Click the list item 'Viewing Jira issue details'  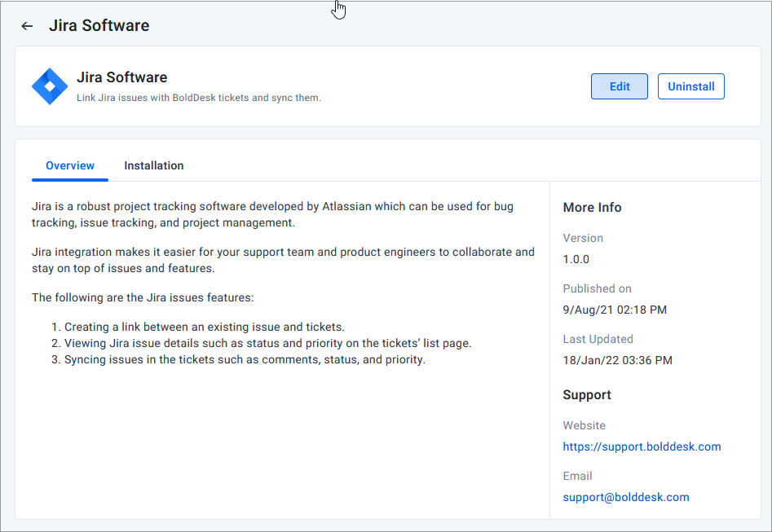tap(268, 344)
